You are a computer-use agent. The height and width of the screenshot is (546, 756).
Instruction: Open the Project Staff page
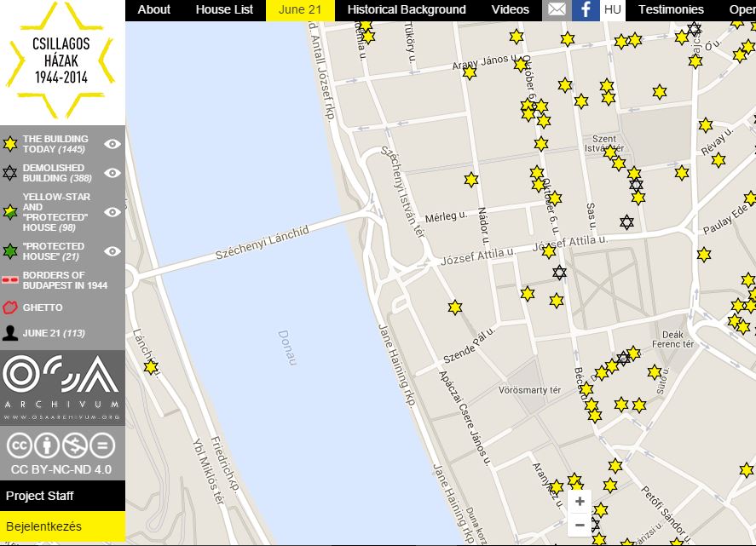pos(63,496)
